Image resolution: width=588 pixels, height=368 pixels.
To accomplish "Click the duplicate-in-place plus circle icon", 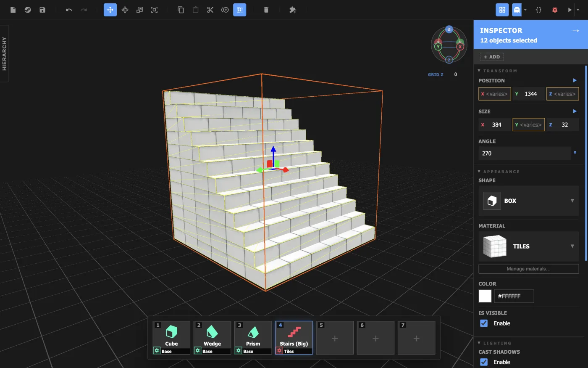I will [225, 10].
